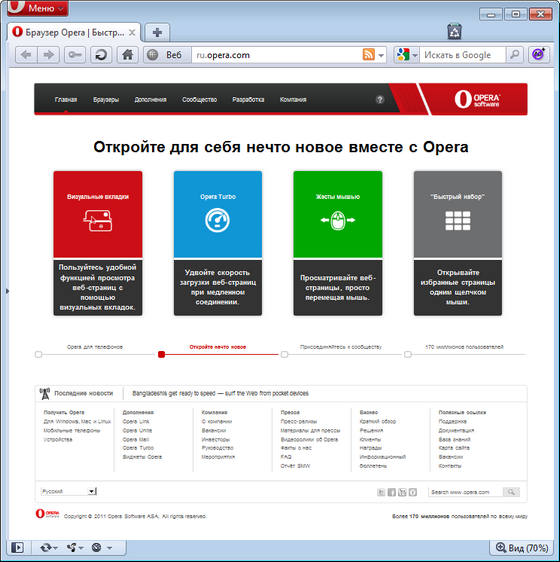Click the search magnifier icon beside Google field

514,55
